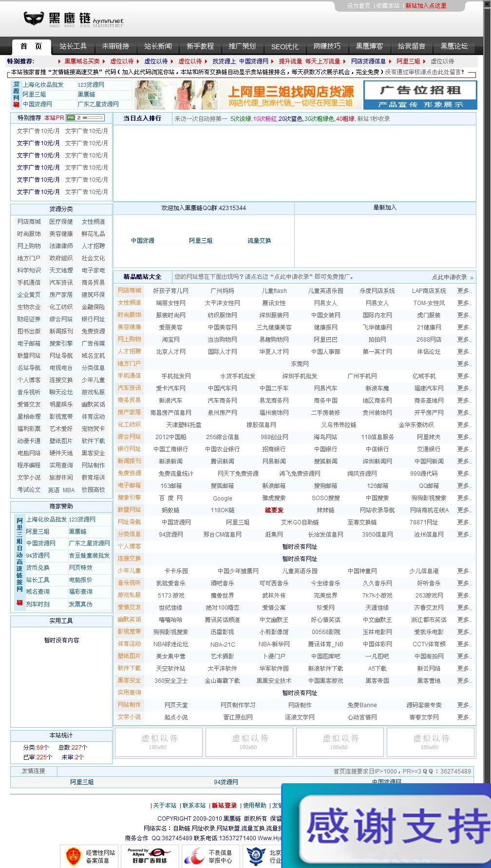The image size is (491, 868).
Task: Open the red 新站加入点这里 link
Action: pos(426,6)
